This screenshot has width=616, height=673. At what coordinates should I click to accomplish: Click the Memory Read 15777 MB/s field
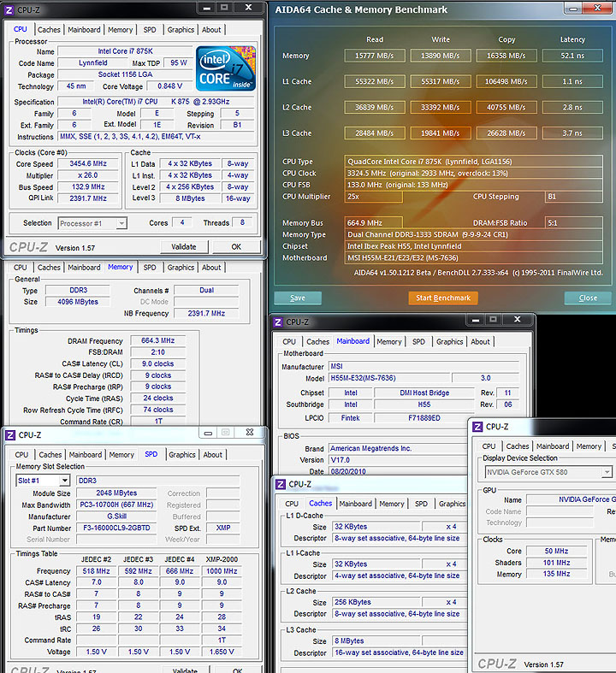tap(375, 56)
